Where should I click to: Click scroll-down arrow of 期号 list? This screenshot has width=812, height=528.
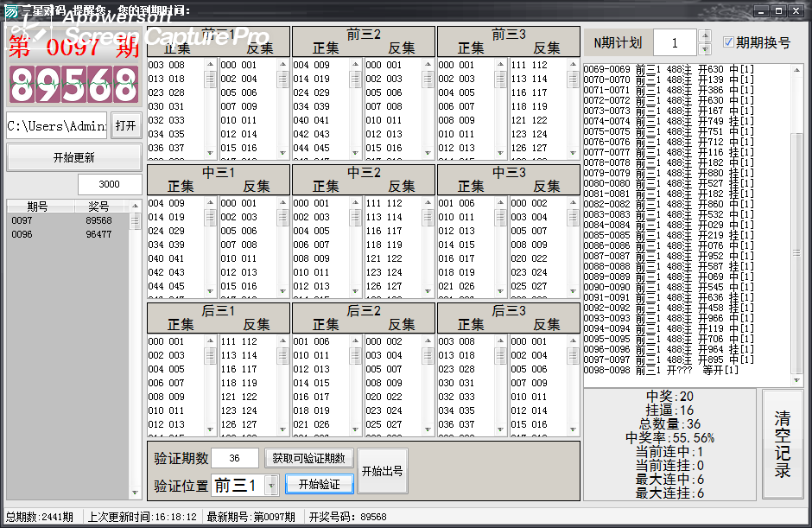(135, 493)
